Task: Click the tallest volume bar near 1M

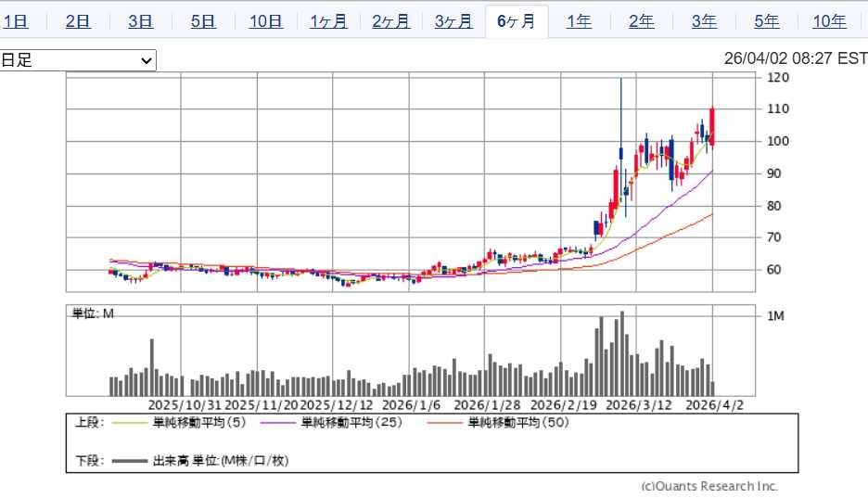Action: coord(621,353)
